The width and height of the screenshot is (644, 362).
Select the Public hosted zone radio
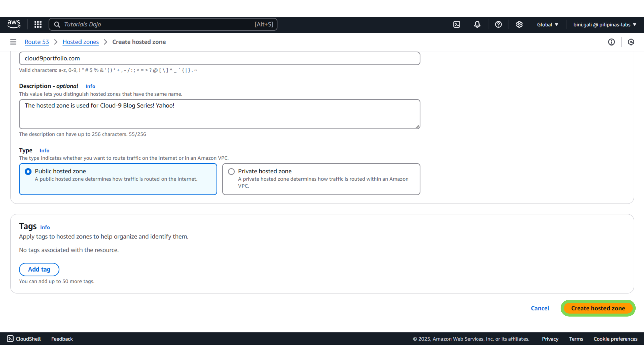tap(28, 172)
